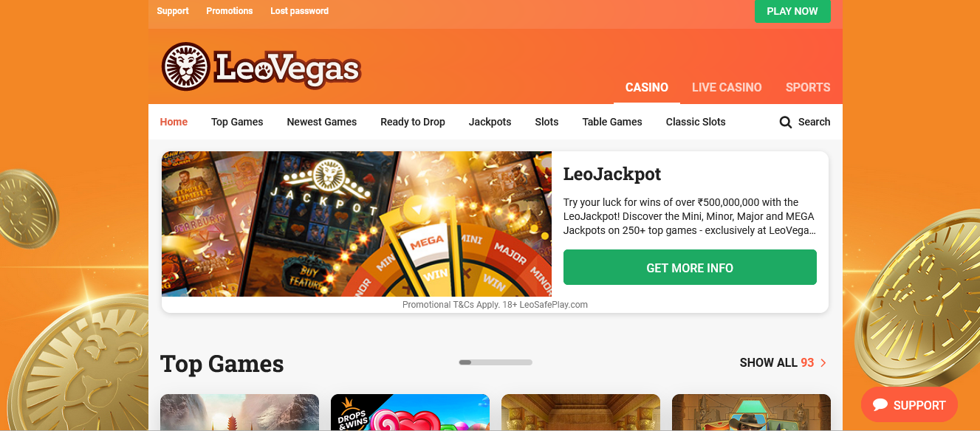Open the Promotions link in top bar
This screenshot has width=980, height=431.
tap(230, 11)
